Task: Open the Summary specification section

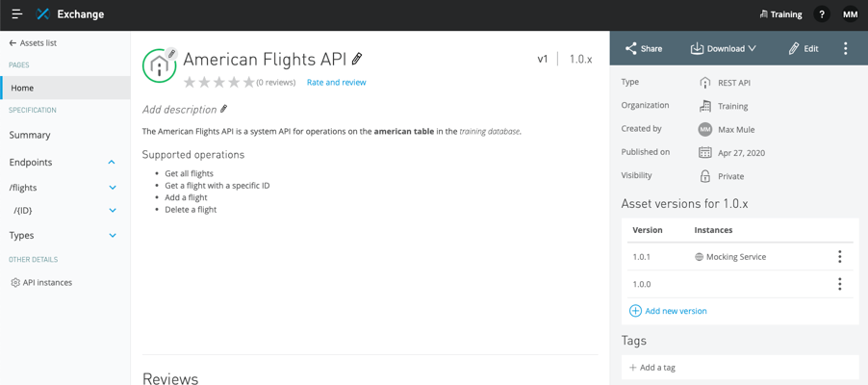Action: pyautogui.click(x=30, y=135)
